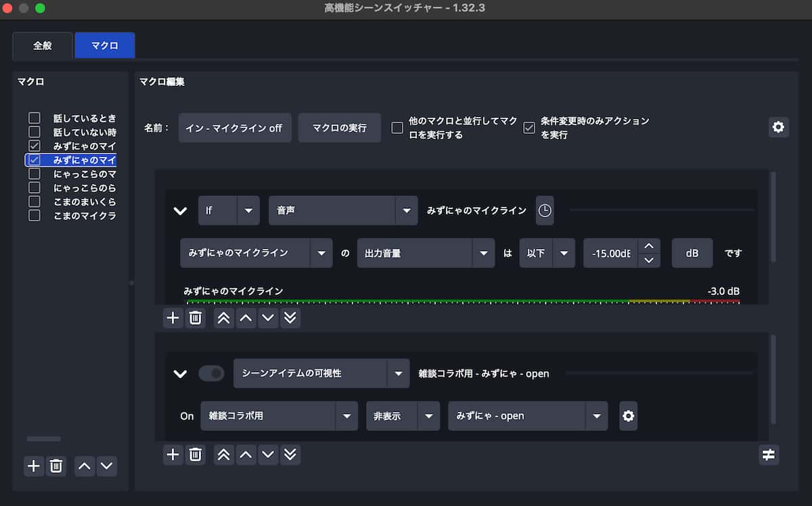812x506 pixels.
Task: Enable the toggle on the scene item visibility action
Action: pos(211,373)
